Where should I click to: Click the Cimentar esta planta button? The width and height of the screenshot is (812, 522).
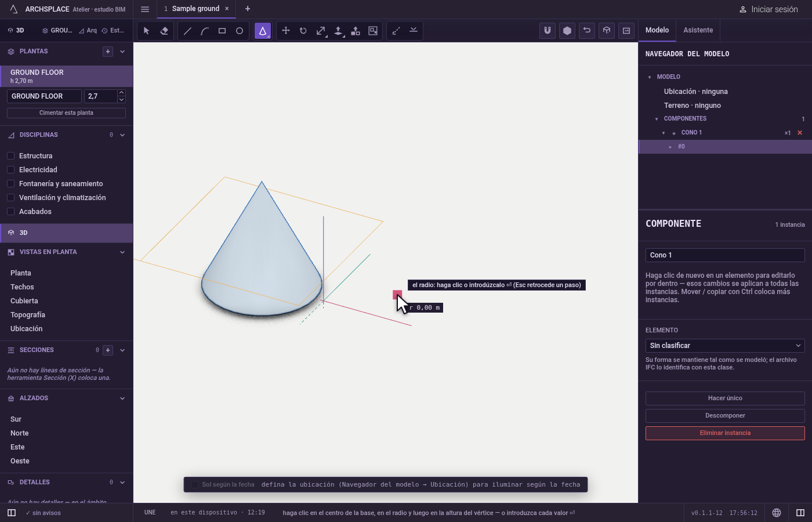coord(66,113)
